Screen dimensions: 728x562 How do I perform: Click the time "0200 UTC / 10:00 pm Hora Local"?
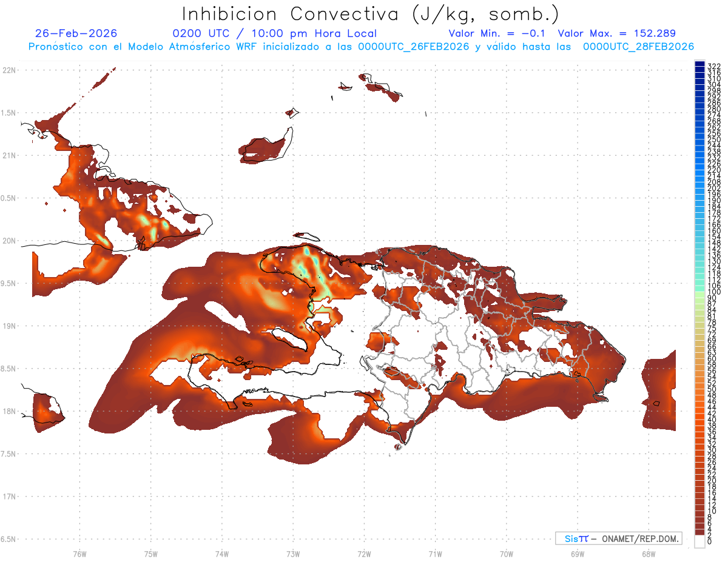pos(275,34)
